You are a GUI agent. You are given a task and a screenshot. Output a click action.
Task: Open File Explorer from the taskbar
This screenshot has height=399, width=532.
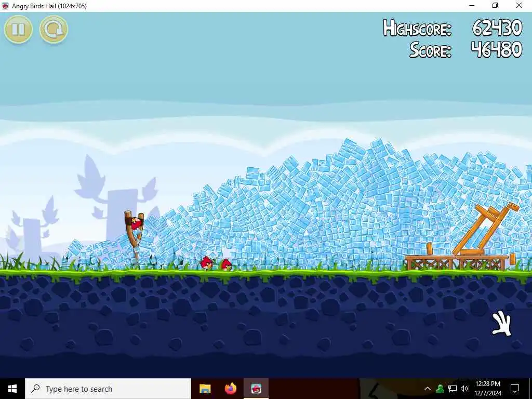pos(205,389)
